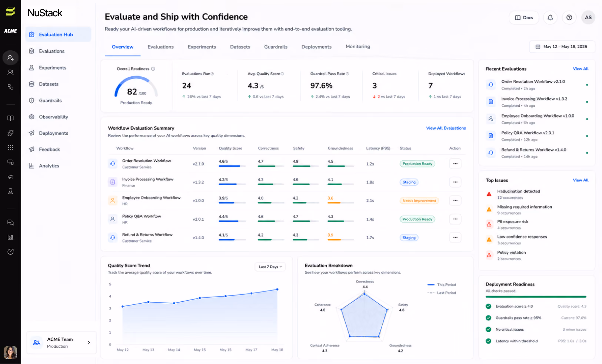
Task: Switch to the Deployments tab
Action: click(316, 47)
